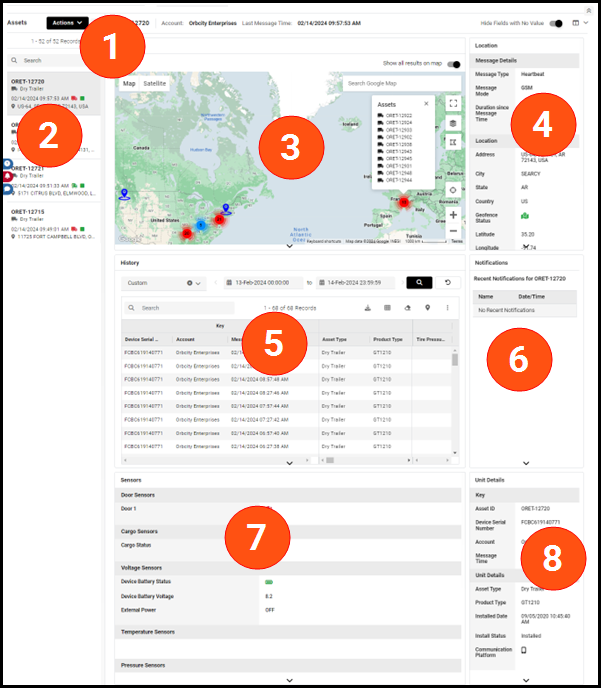The width and height of the screenshot is (601, 688).
Task: Select the Map view tab
Action: point(129,84)
